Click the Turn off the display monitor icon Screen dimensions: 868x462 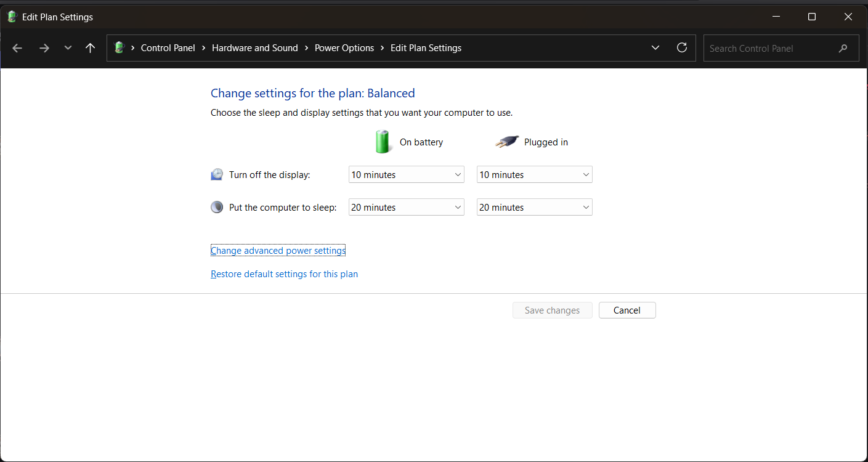tap(217, 175)
